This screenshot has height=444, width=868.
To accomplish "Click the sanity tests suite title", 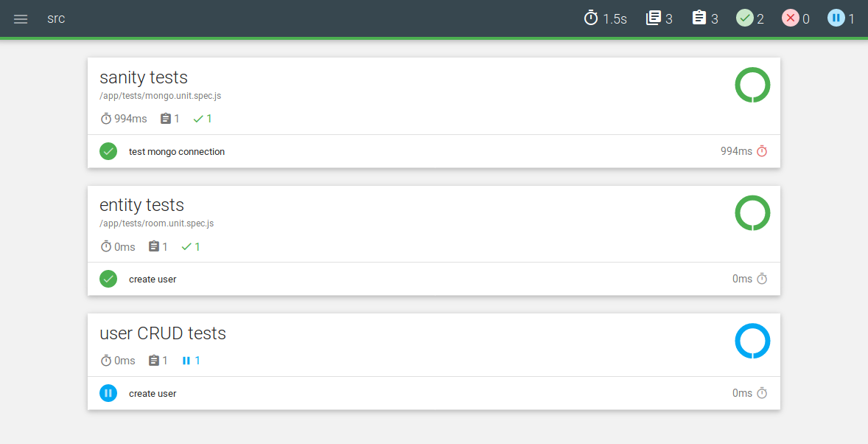I will coord(144,77).
